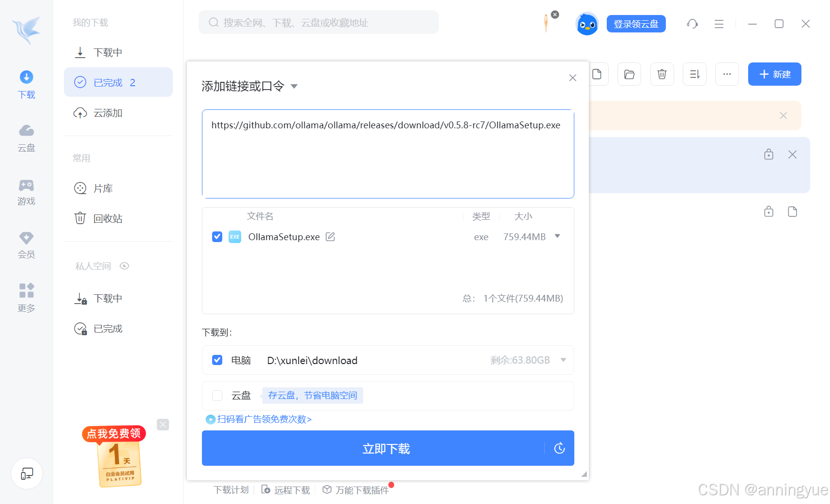Viewport: 830px width, 504px height.
Task: Click the trash delete toolbar icon
Action: [662, 74]
